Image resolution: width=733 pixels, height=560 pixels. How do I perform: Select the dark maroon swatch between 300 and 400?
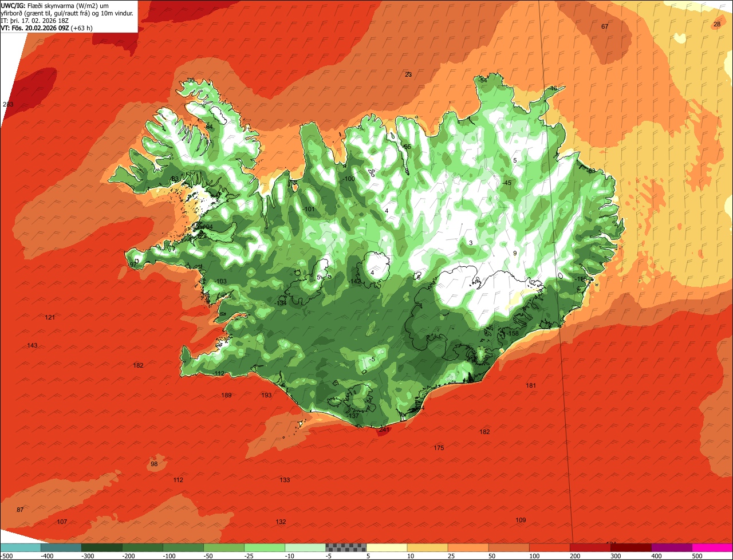click(x=630, y=547)
